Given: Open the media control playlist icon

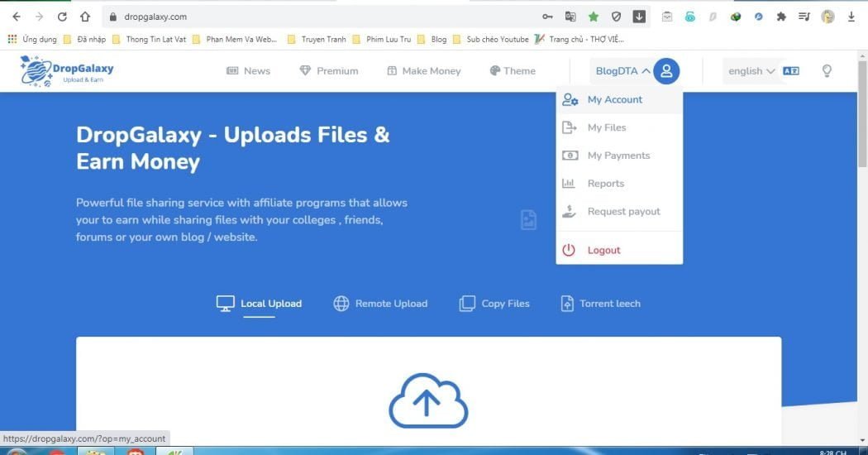Looking at the screenshot, I should point(804,17).
